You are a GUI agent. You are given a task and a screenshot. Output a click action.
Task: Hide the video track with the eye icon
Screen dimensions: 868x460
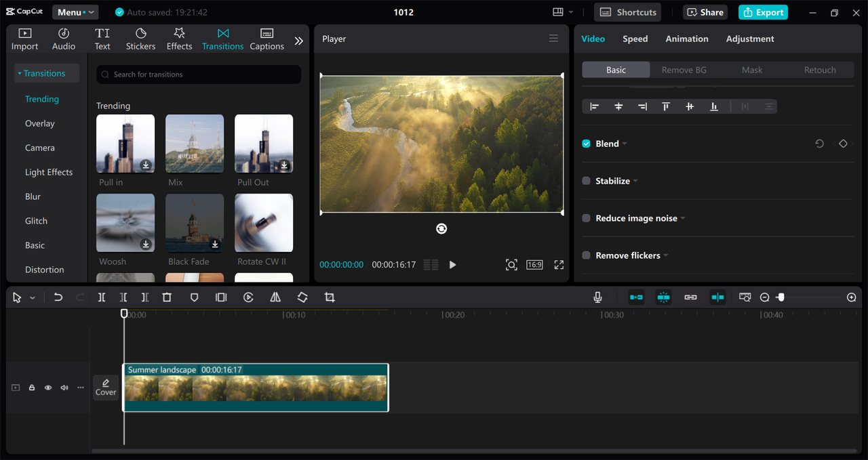click(x=48, y=388)
